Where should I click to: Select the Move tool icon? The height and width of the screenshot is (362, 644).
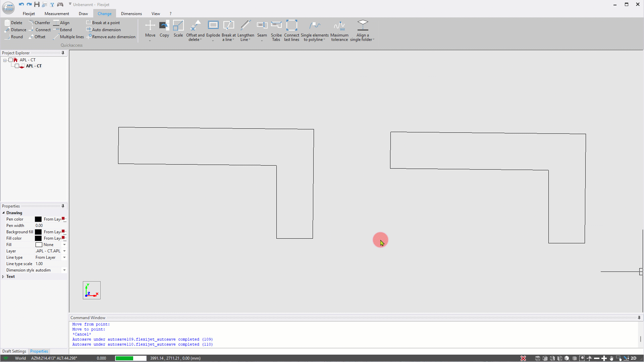click(150, 26)
